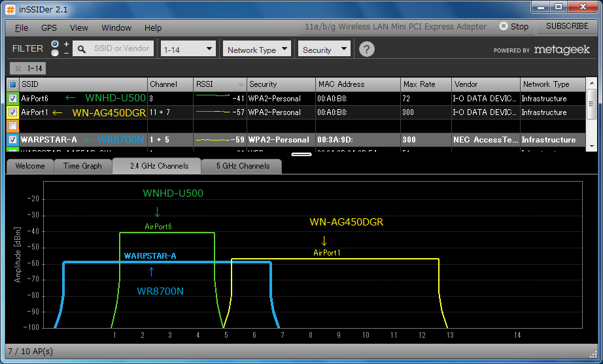
Task: Open the GPS menu
Action: [49, 27]
